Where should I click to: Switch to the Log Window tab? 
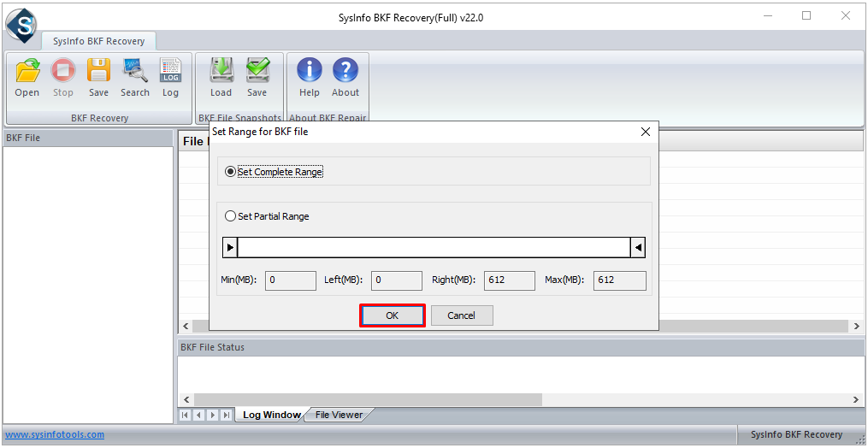(272, 415)
